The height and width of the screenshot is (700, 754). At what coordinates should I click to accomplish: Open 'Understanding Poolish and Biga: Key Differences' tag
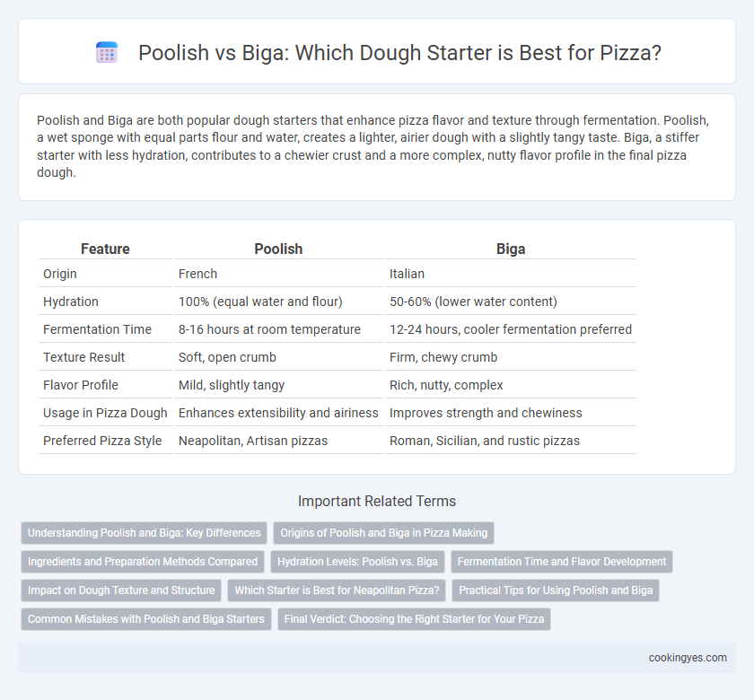[x=145, y=533]
